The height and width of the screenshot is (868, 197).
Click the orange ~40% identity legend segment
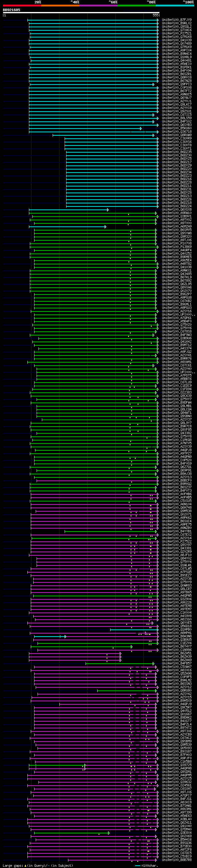pyautogui.click(x=60, y=6)
